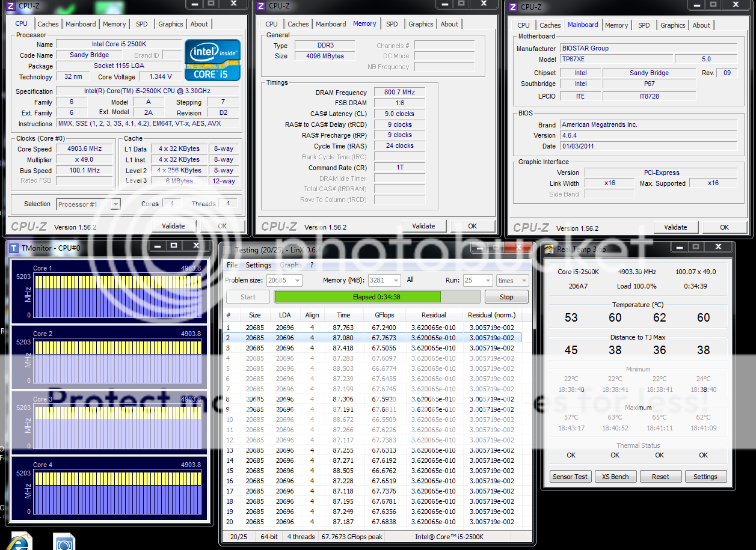756x550 pixels.
Task: Click the Size column header in LinX
Action: click(x=255, y=315)
